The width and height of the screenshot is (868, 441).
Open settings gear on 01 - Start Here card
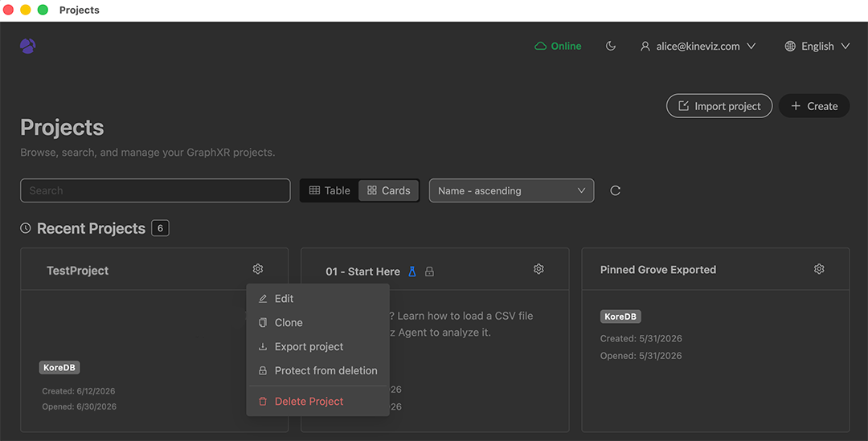(538, 269)
